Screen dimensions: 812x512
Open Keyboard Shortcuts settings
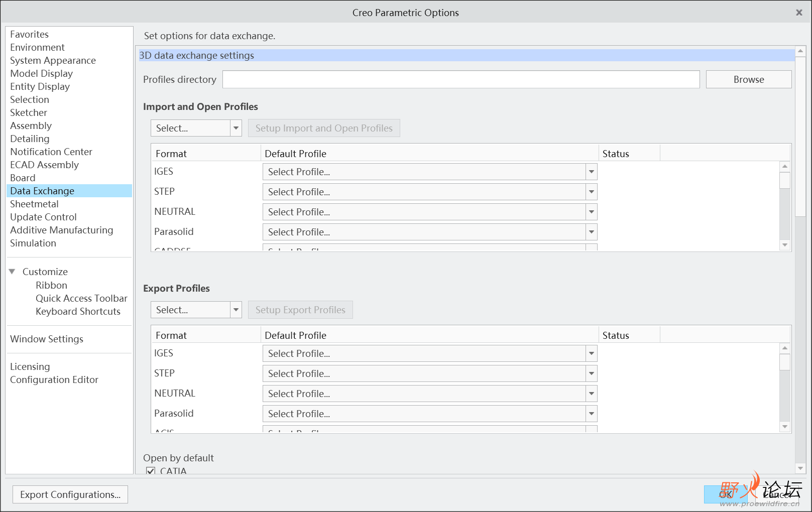(x=78, y=311)
